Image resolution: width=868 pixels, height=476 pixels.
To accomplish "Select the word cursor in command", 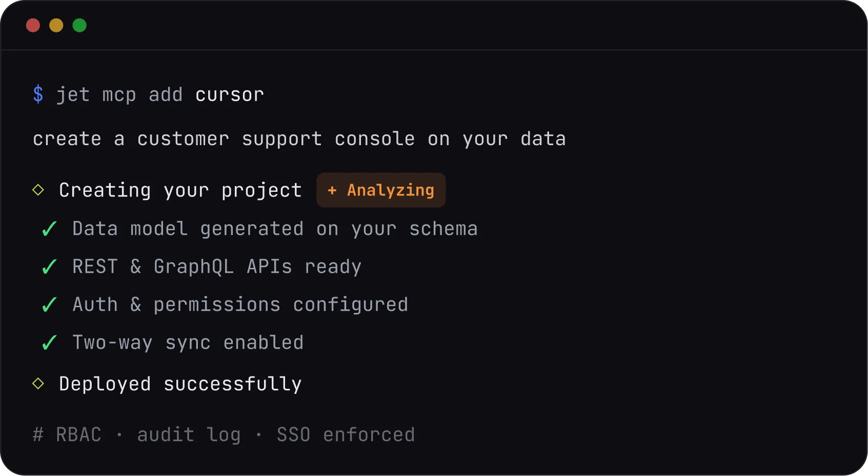I will pos(230,95).
